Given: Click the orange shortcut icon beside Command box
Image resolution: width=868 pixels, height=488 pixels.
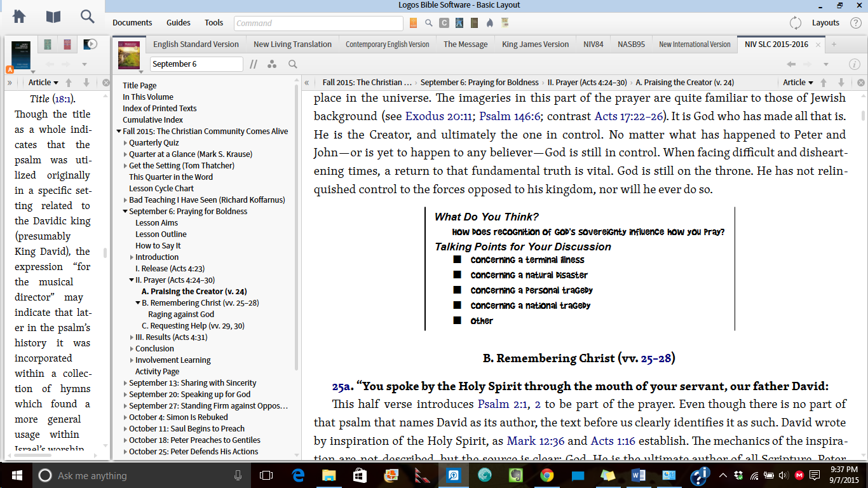Looking at the screenshot, I should 414,23.
